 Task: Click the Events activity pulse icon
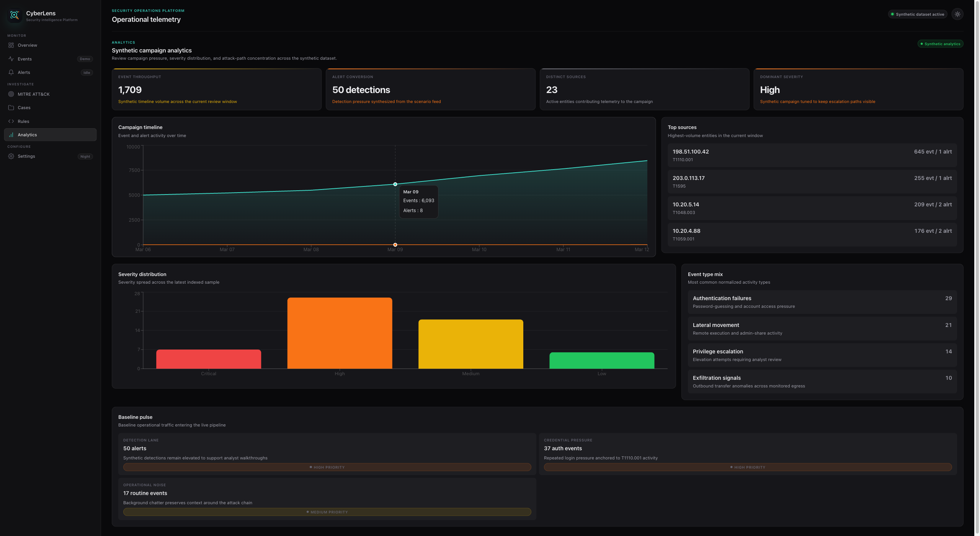pyautogui.click(x=11, y=59)
